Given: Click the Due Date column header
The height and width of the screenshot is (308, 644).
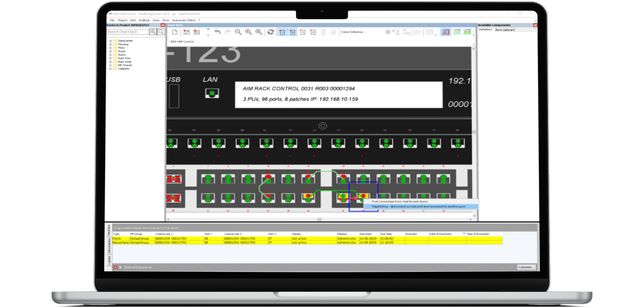Looking at the screenshot, I should point(369,234).
